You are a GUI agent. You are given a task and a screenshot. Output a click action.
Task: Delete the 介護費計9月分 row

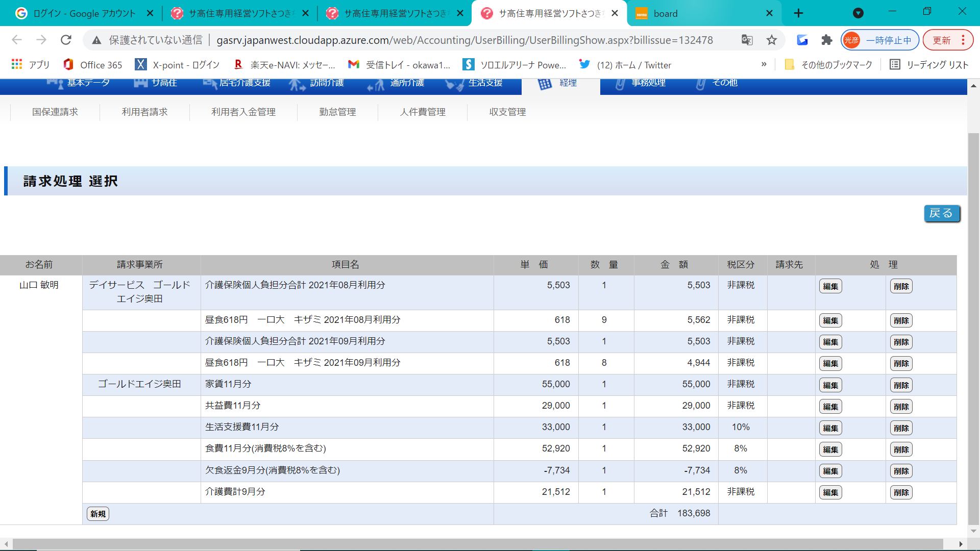coord(901,492)
